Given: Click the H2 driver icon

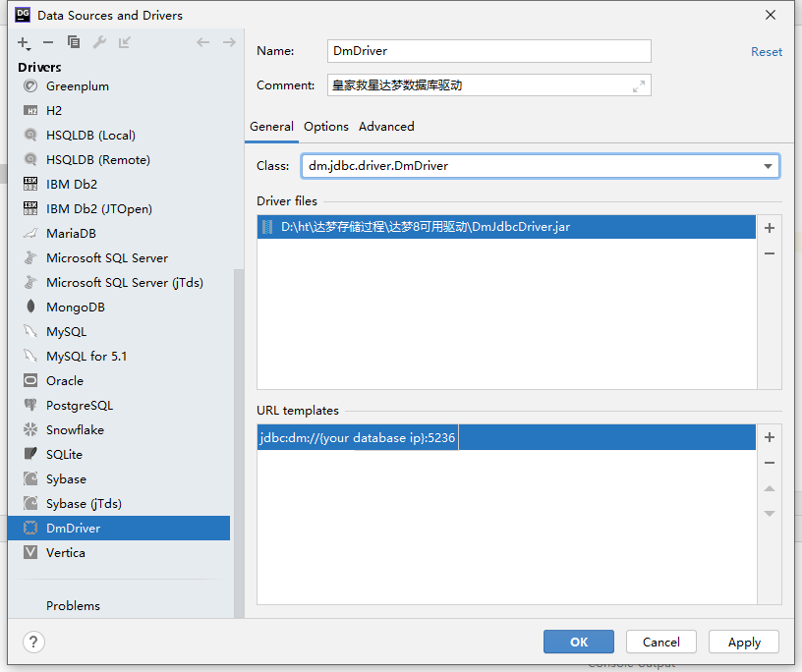Looking at the screenshot, I should [x=30, y=110].
